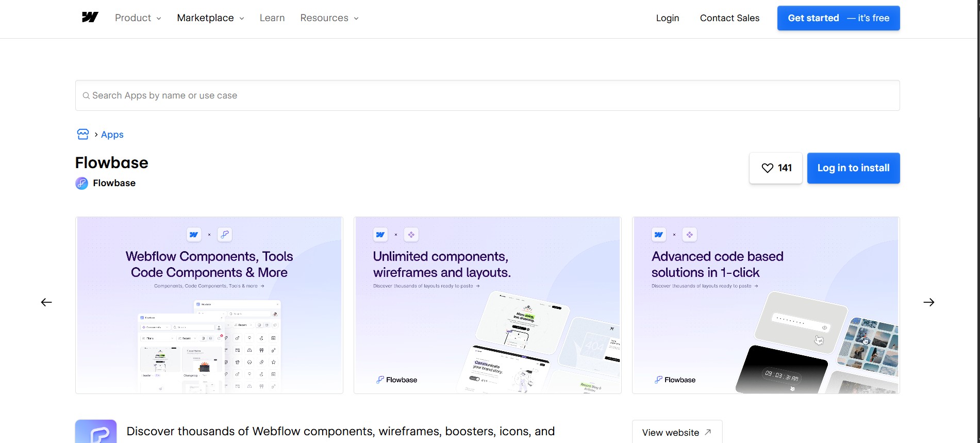Open the Webflow Components, Tools screenshot
This screenshot has height=443, width=980.
209,305
